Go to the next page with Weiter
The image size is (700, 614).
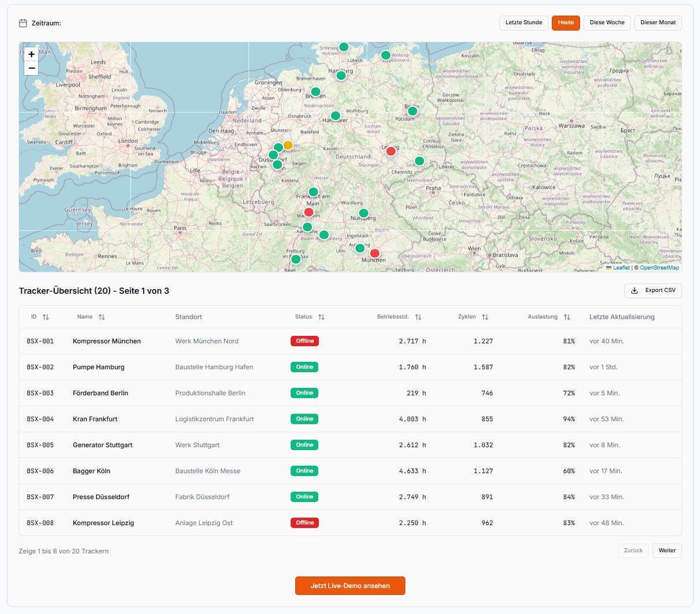click(x=667, y=551)
